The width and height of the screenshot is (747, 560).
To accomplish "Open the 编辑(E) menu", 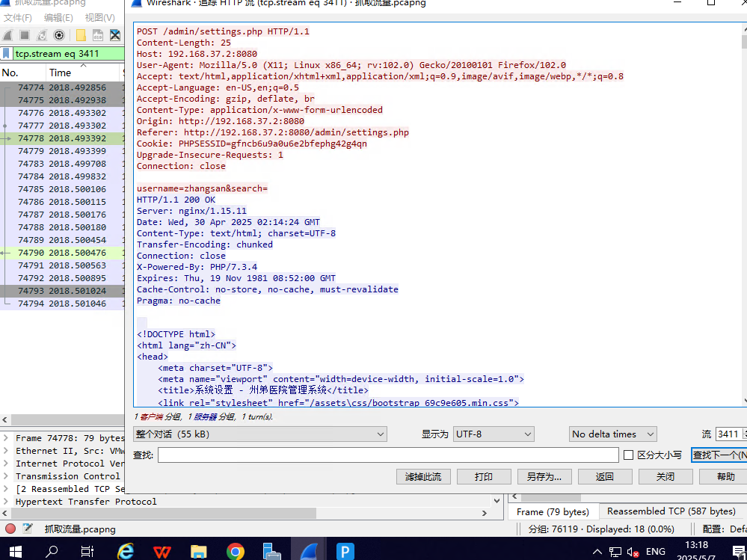I will (x=58, y=18).
